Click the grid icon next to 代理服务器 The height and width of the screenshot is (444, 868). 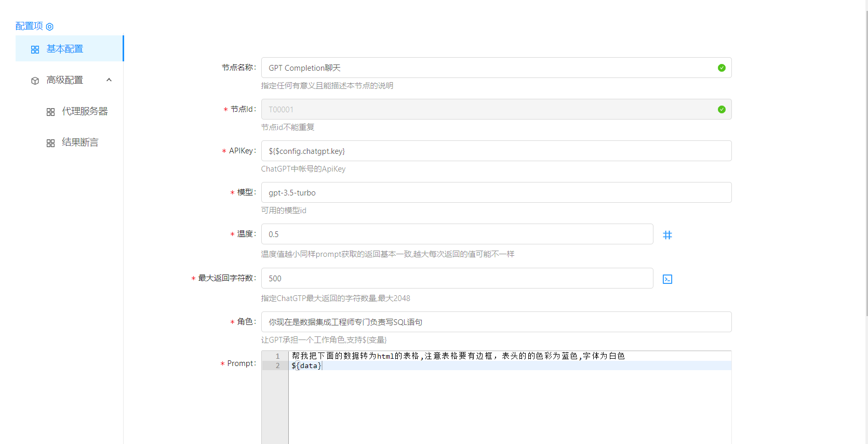(x=50, y=112)
